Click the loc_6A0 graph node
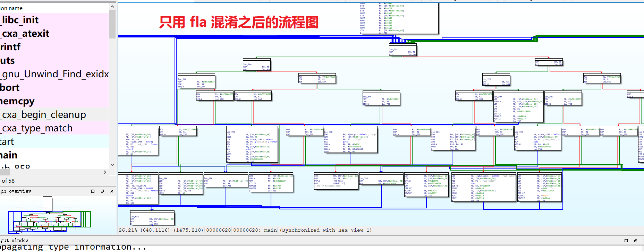This screenshot has width=644, height=251. pos(180,184)
